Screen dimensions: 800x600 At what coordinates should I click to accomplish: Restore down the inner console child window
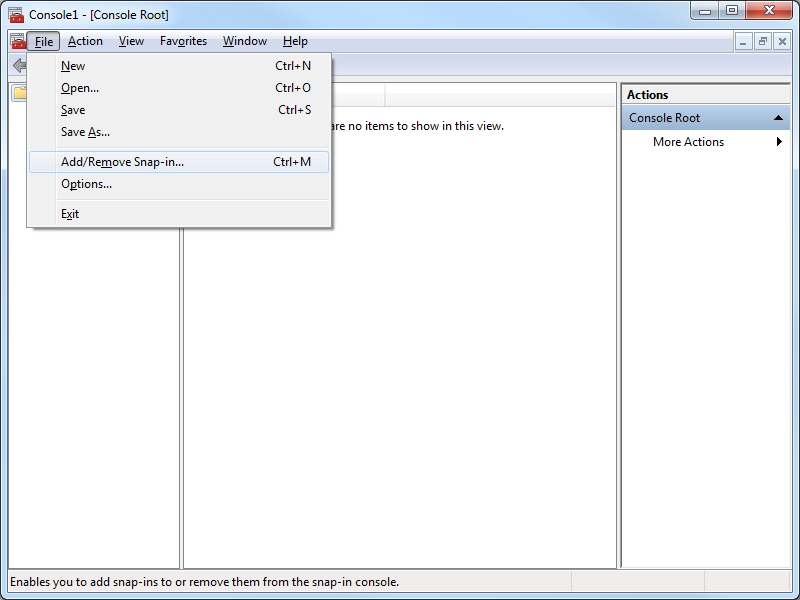pos(762,41)
